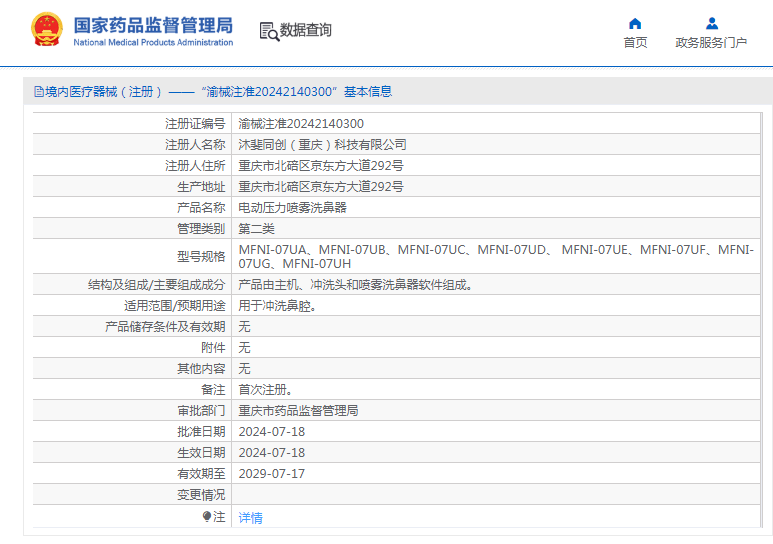773x544 pixels.
Task: Click the 其他内容 row label
Action: pyautogui.click(x=201, y=368)
